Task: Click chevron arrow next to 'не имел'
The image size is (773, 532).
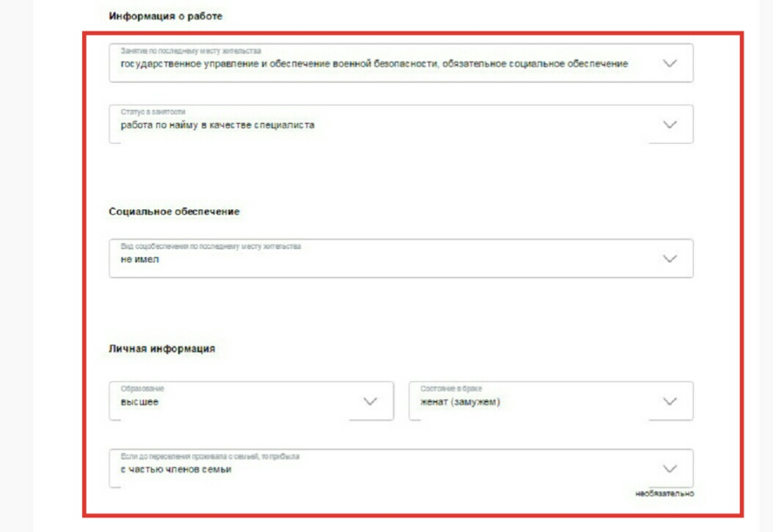Action: (x=670, y=259)
